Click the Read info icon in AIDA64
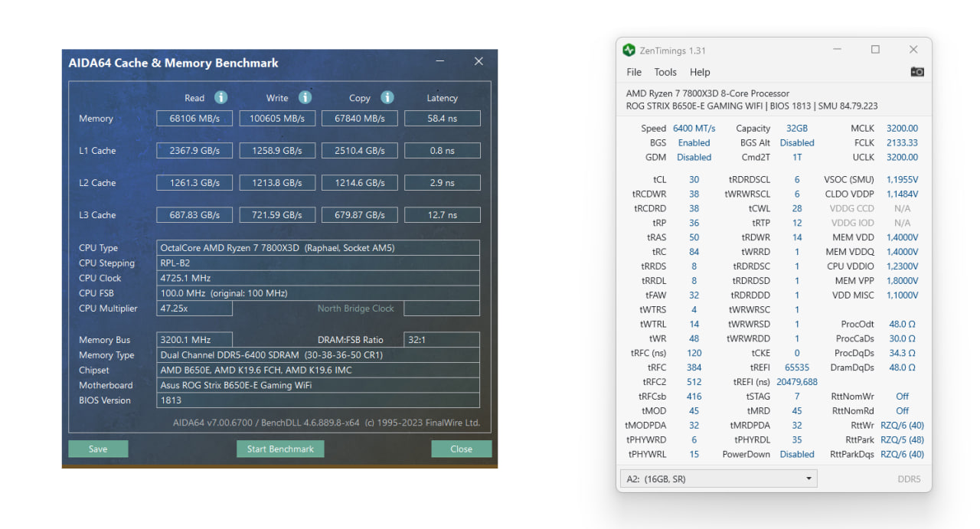980x529 pixels. pos(220,97)
